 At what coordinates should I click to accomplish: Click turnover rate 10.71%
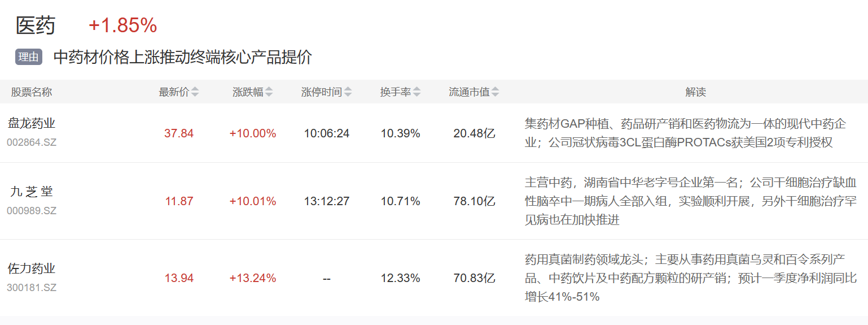[401, 201]
